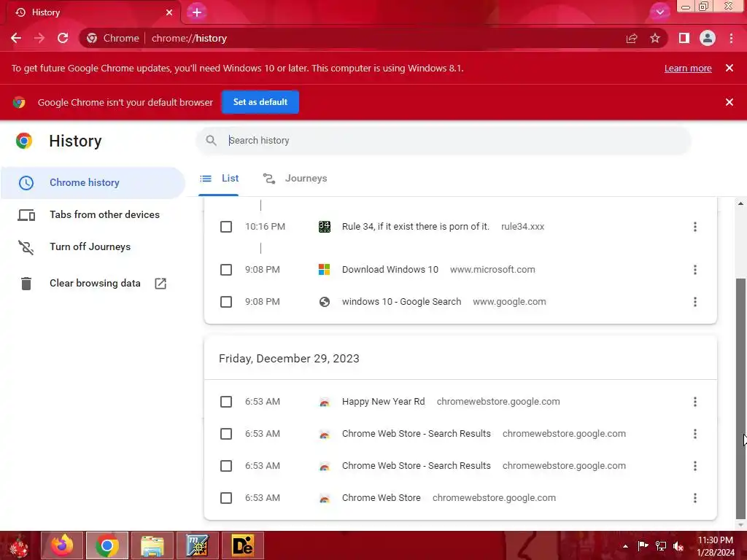This screenshot has width=747, height=560.
Task: Open more actions for rule34.xxx entry
Action: click(695, 227)
